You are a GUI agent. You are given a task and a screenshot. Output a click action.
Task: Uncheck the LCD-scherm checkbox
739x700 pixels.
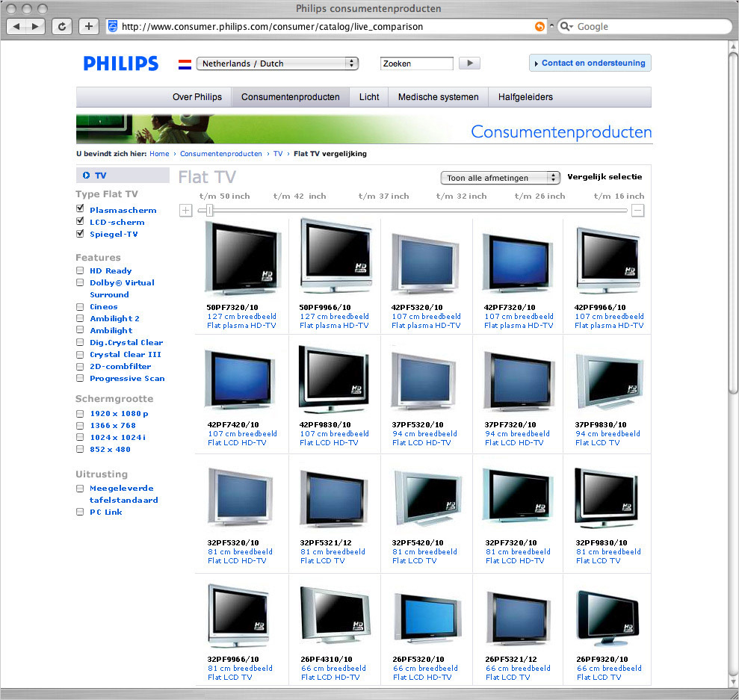point(80,221)
